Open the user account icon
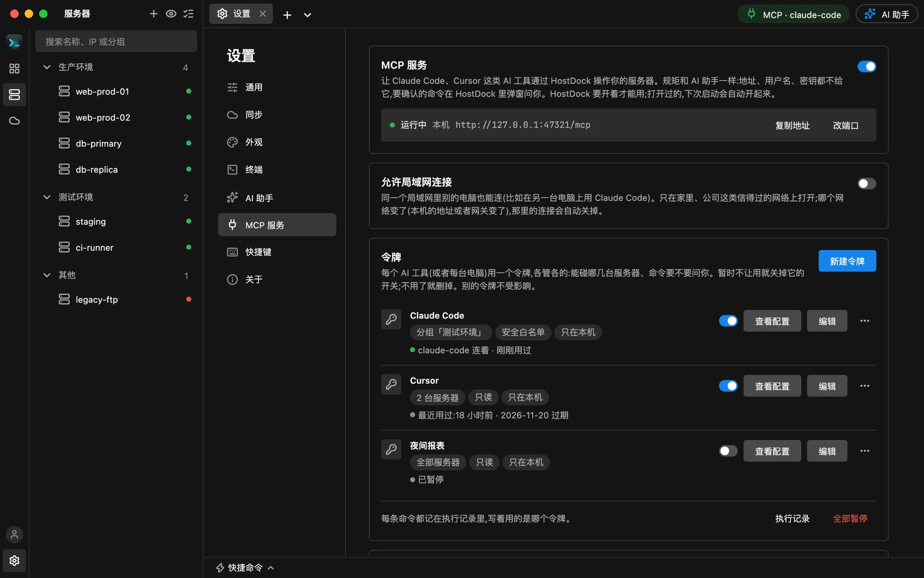Screen dimensions: 924x578 click(14, 534)
